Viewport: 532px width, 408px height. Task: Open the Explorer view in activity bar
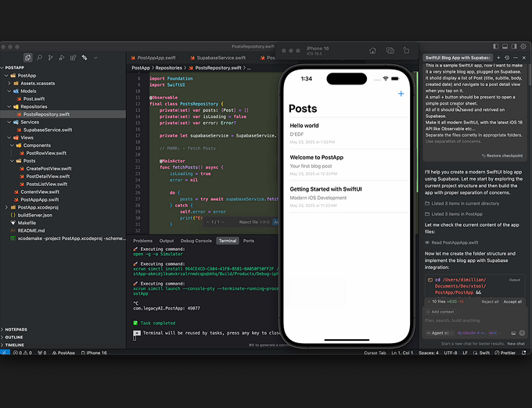[x=28, y=58]
